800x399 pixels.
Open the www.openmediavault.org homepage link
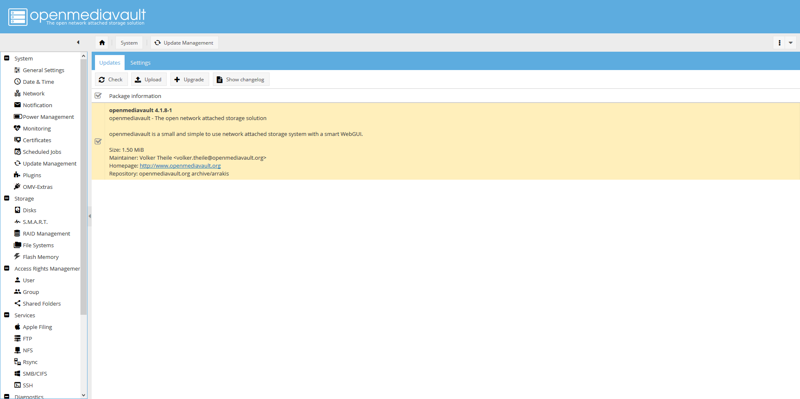click(180, 166)
